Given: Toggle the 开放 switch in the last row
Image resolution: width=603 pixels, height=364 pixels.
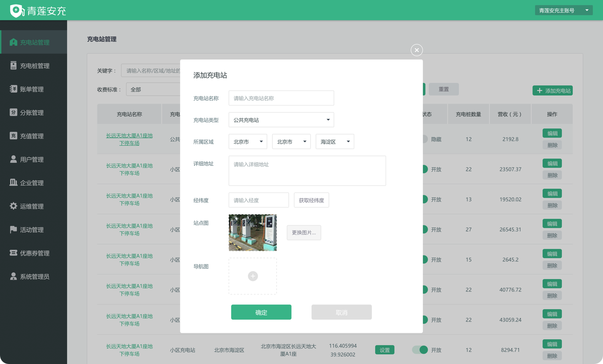Looking at the screenshot, I should (x=420, y=350).
